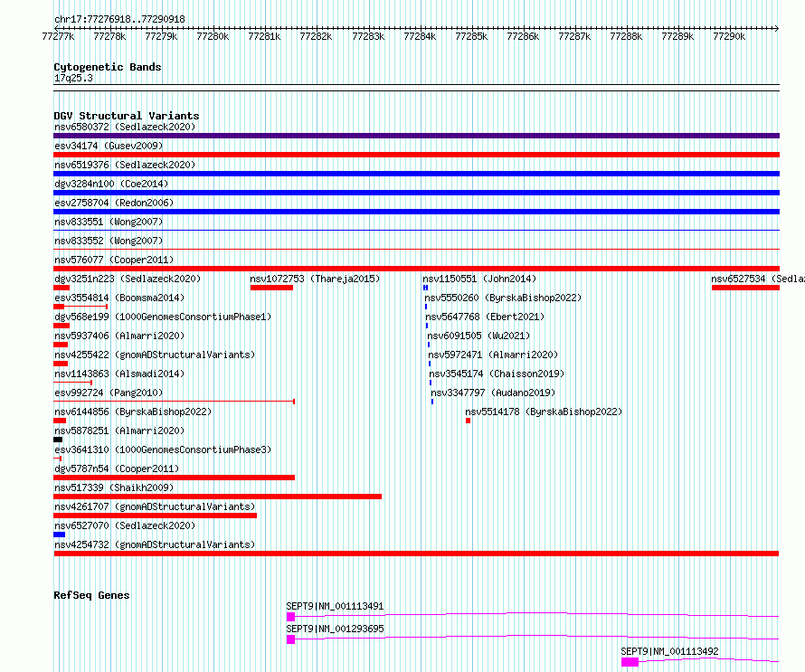This screenshot has height=672, width=805.
Task: Open the nsv576077 (Cooper2011) variant label
Action: (114, 260)
